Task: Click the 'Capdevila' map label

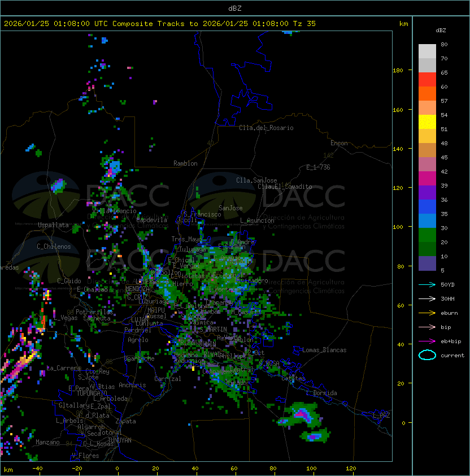Action: (152, 220)
